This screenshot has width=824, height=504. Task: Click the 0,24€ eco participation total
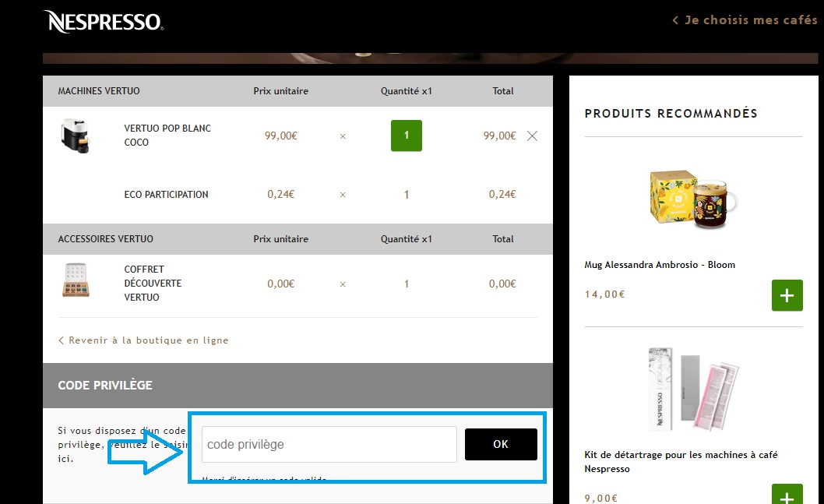[x=502, y=195]
